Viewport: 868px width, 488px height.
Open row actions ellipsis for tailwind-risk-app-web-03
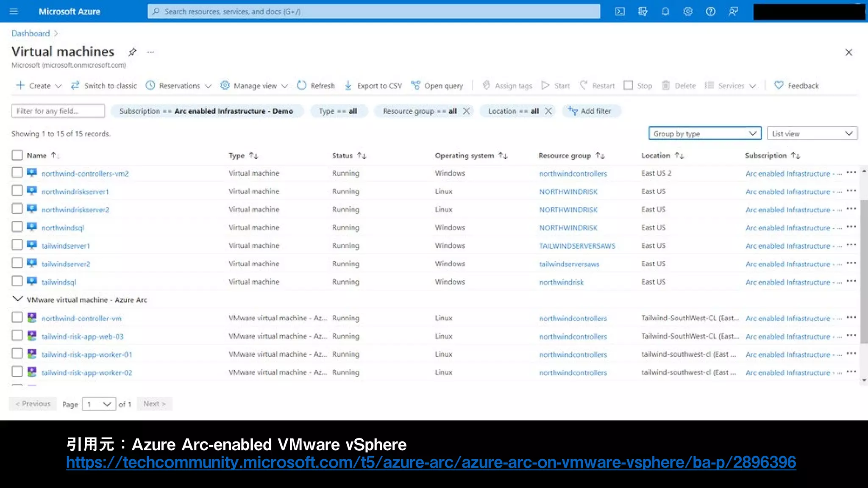click(x=851, y=335)
